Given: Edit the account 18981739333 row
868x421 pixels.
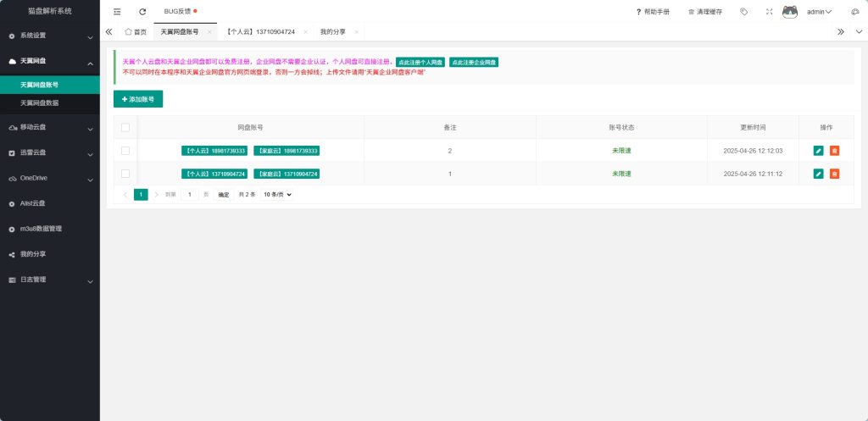Looking at the screenshot, I should click(x=818, y=151).
